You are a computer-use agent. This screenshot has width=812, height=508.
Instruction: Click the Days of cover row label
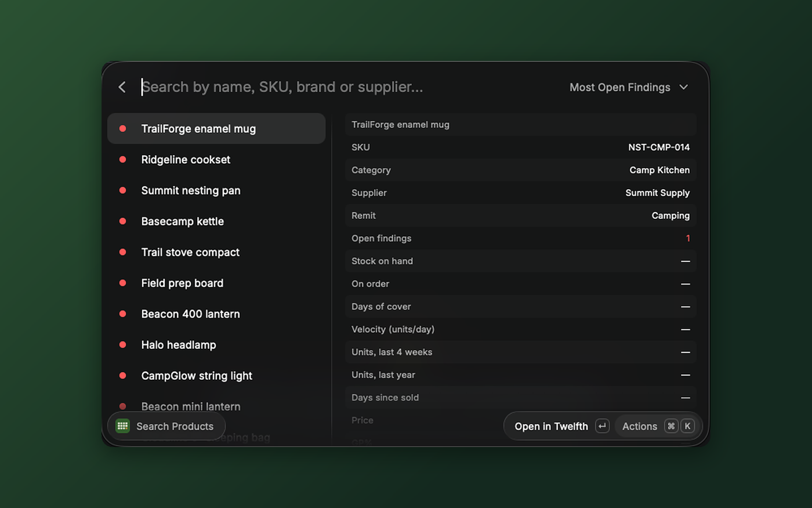pyautogui.click(x=381, y=307)
